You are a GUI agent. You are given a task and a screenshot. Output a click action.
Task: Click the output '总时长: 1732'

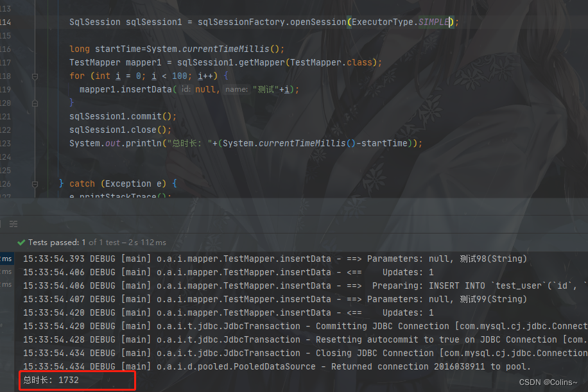click(x=51, y=380)
